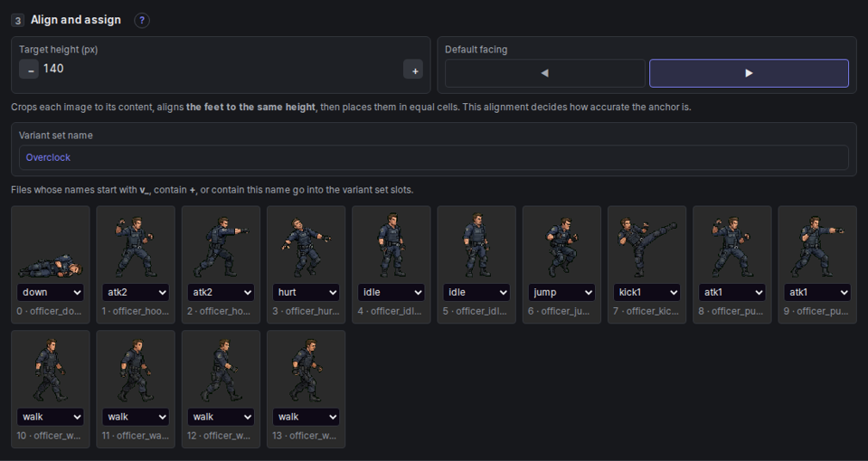This screenshot has width=868, height=461.
Task: Open the 'walk' dropdown for frame 11
Action: [136, 417]
